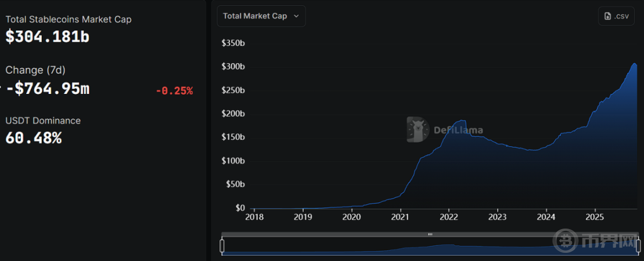Click the chevron beside Total Market Cap
Viewport: 644px width, 261px height.
[x=296, y=16]
